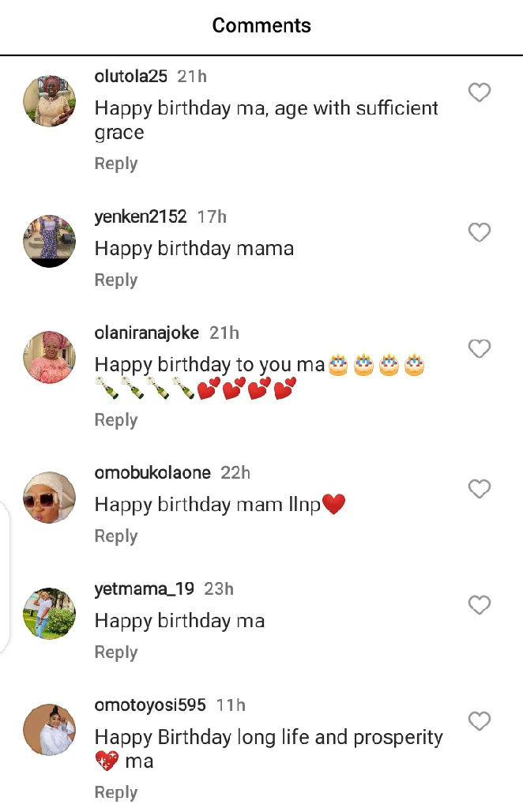Tap the Comments header title

pyautogui.click(x=261, y=26)
